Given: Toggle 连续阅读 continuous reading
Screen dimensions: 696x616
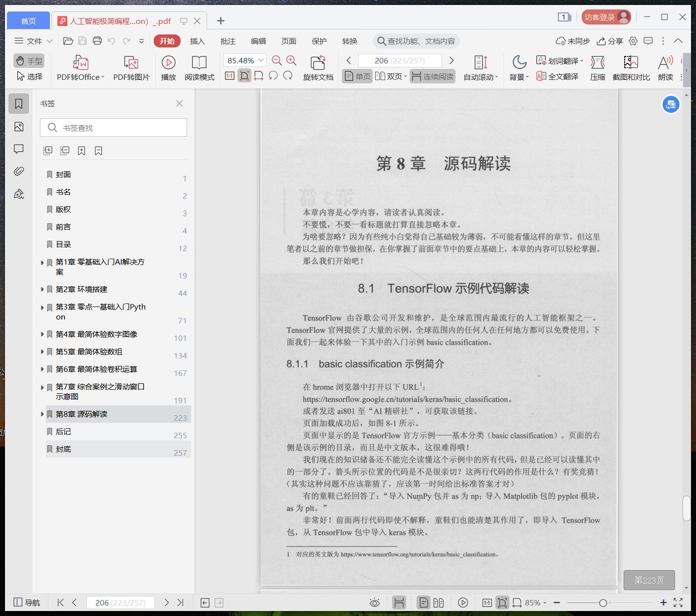Looking at the screenshot, I should click(x=433, y=76).
